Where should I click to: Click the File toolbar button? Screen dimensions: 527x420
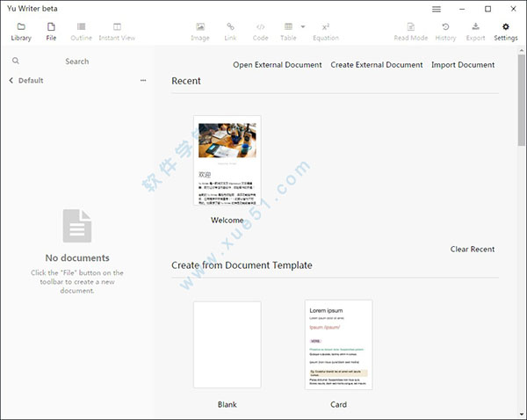tap(51, 32)
